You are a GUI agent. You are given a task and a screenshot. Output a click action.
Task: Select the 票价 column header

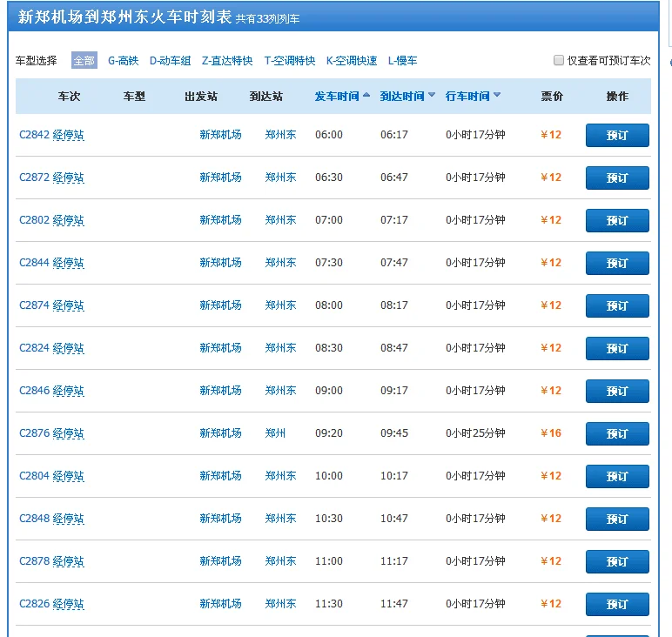coord(552,97)
